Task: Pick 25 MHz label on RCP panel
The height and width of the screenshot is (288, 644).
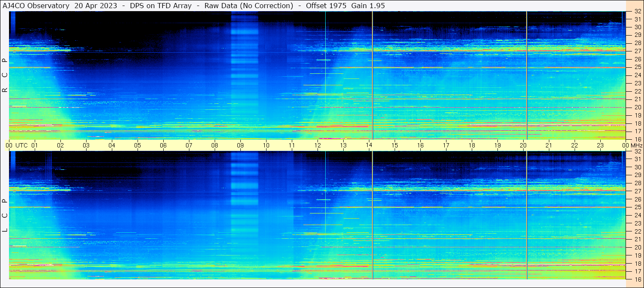Action: click(x=638, y=67)
